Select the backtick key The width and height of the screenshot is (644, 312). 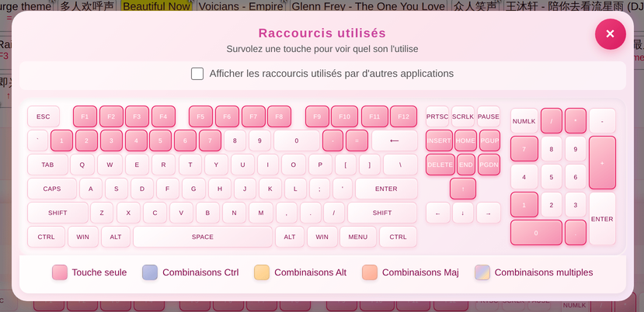click(38, 140)
